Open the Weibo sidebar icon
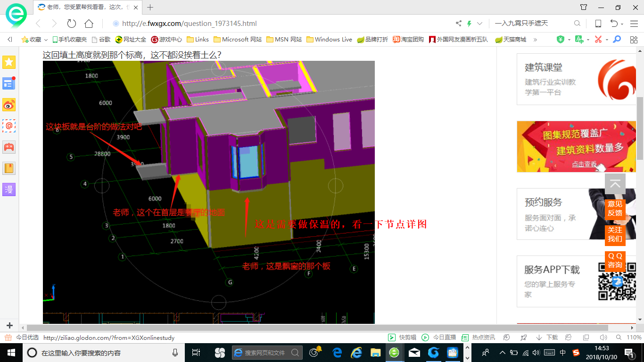This screenshot has height=362, width=644. click(x=9, y=105)
